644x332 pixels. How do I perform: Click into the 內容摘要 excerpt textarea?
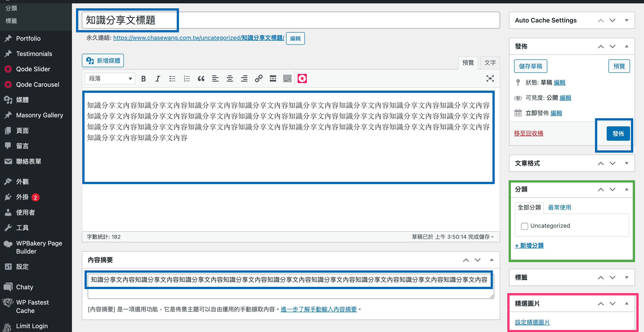tap(291, 286)
